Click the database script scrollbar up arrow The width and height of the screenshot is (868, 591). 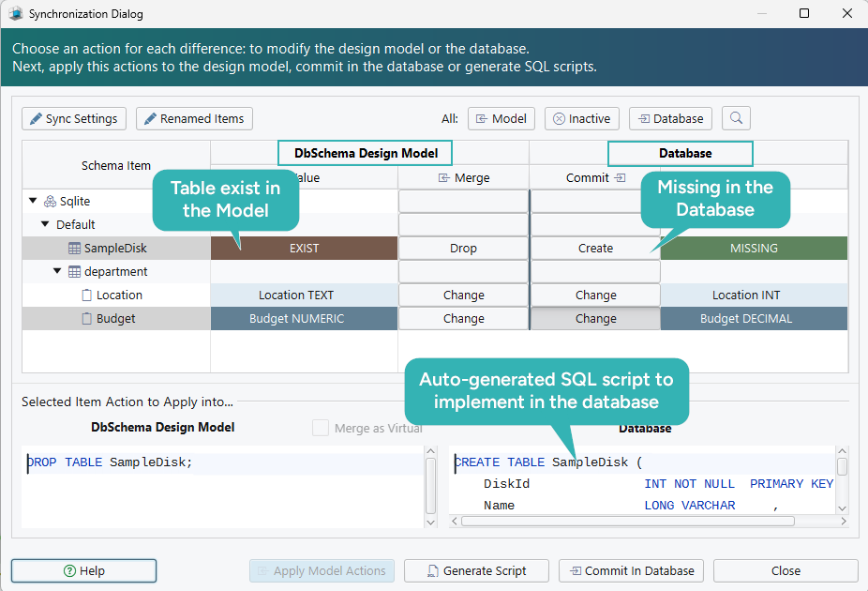(842, 451)
